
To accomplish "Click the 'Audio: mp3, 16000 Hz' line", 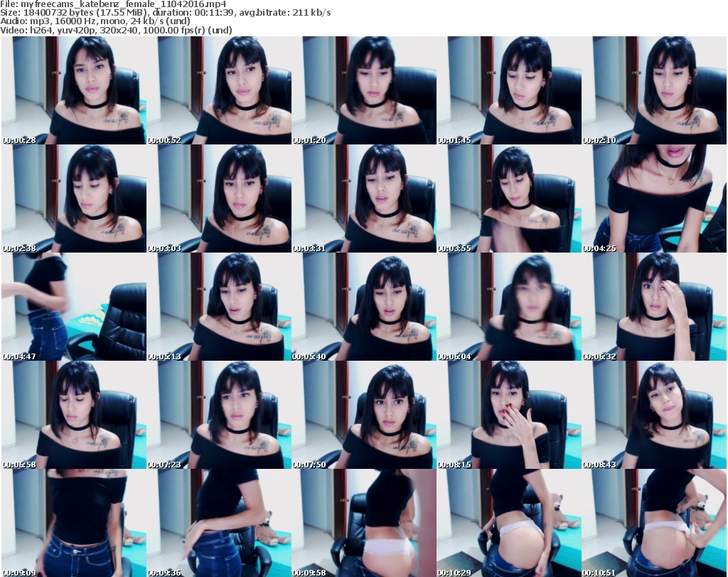I will (95, 21).
